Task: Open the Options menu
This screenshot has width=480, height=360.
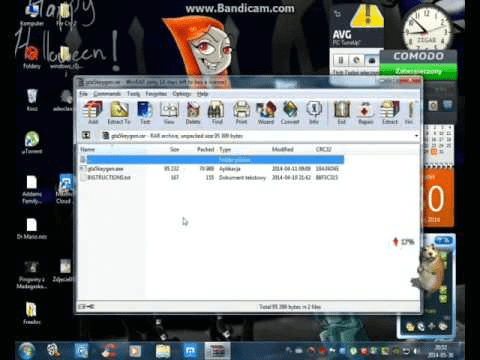Action: (181, 94)
